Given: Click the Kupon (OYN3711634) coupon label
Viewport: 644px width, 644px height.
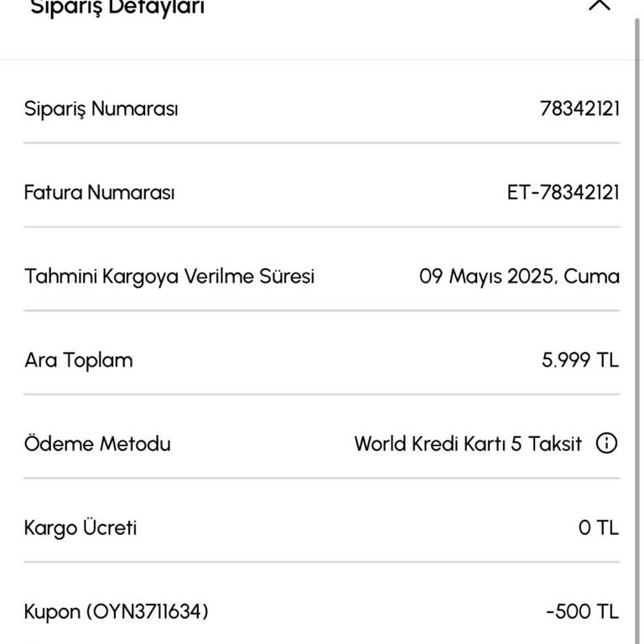Looking at the screenshot, I should [117, 612].
